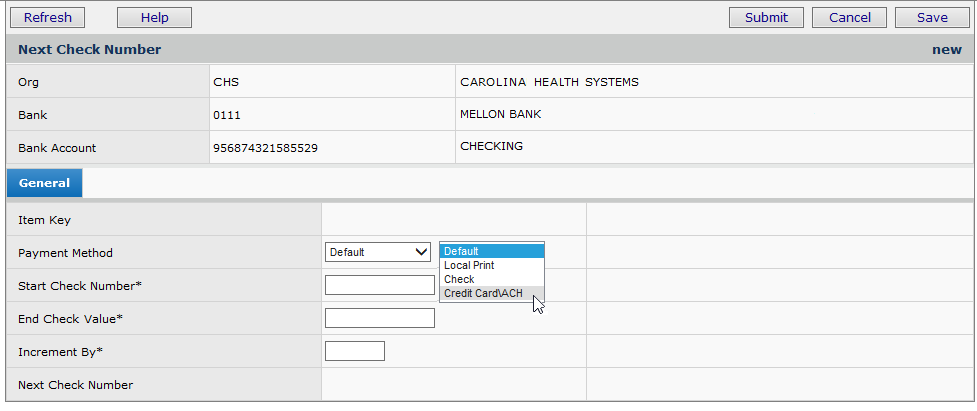This screenshot has height=411, width=977.
Task: Save the new check number record
Action: pyautogui.click(x=932, y=17)
